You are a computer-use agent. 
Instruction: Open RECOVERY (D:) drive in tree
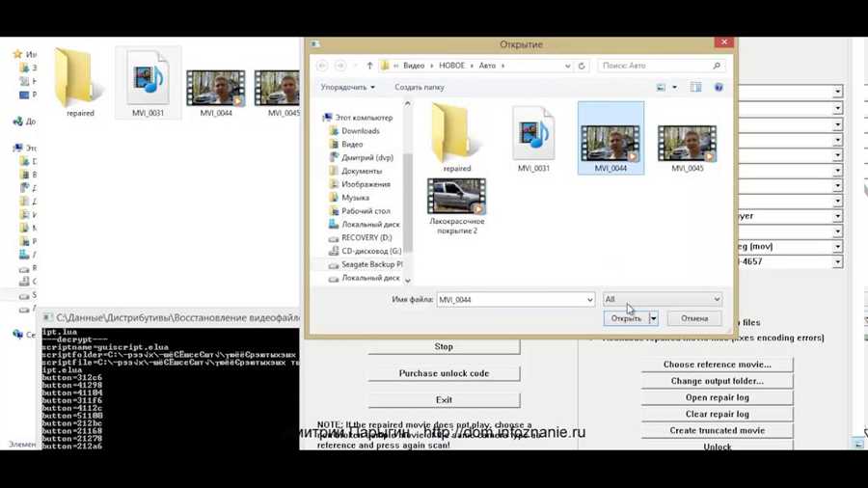(366, 237)
